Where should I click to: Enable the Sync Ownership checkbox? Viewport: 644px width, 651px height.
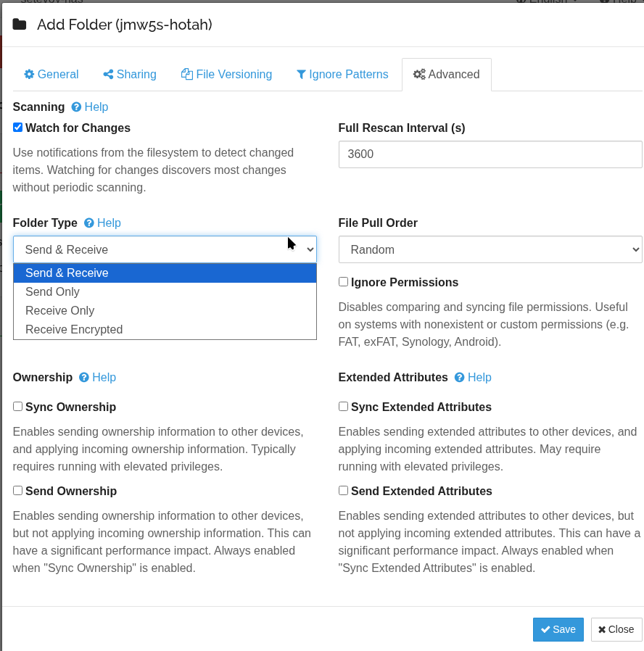(x=18, y=407)
